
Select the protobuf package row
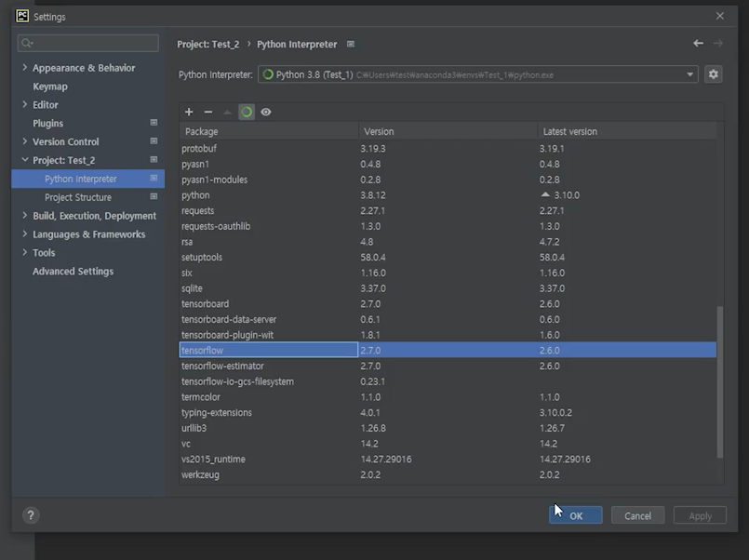(448, 149)
